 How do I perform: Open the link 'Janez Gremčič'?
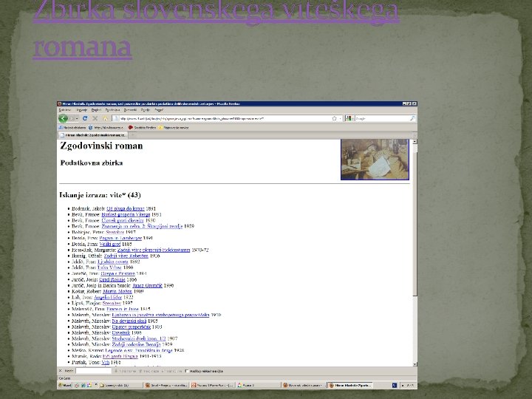pyautogui.click(x=147, y=285)
